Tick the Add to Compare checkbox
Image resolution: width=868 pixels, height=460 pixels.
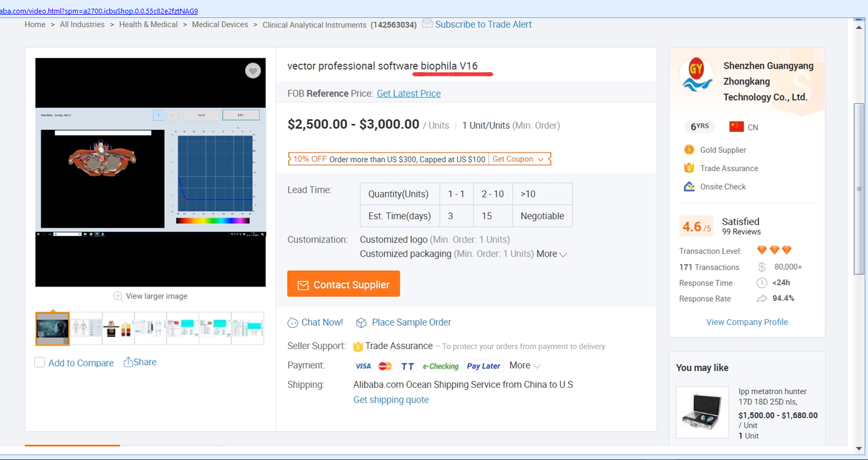pos(40,363)
